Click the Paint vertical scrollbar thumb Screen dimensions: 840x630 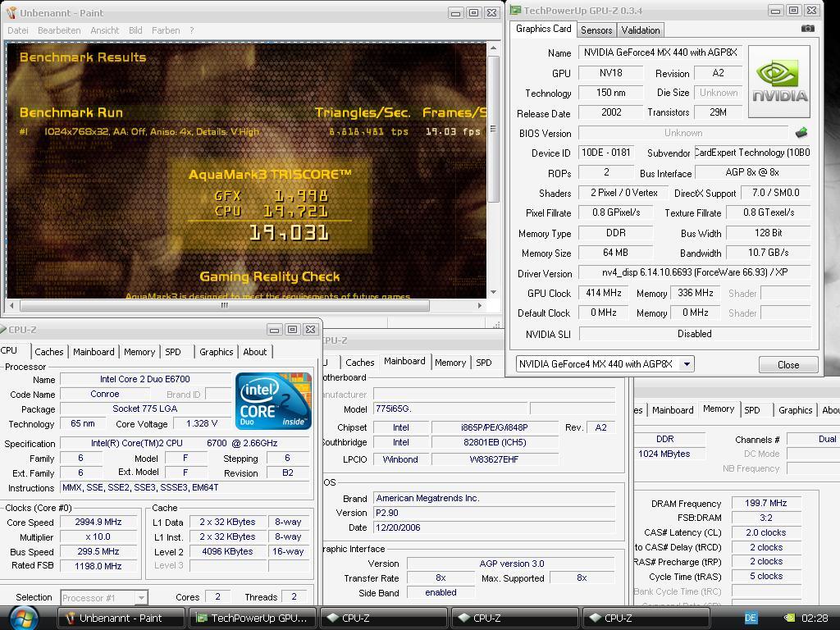[x=493, y=129]
